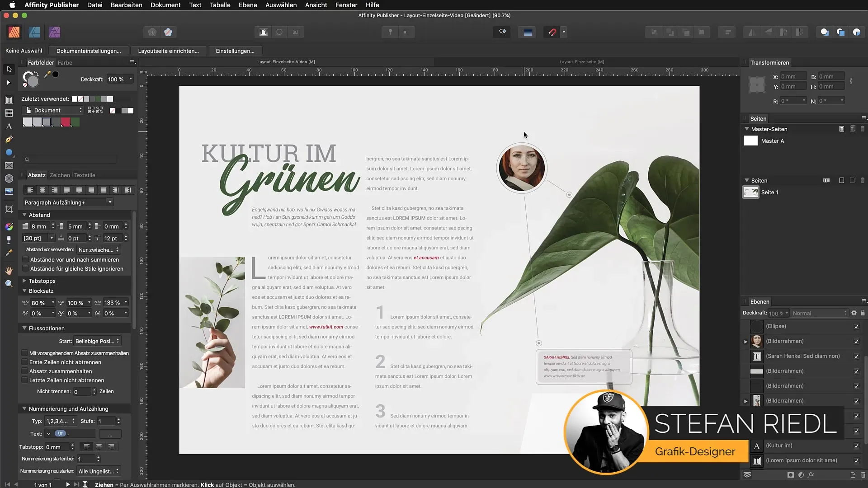The height and width of the screenshot is (488, 868).
Task: Switch to Designer persona
Action: click(x=34, y=32)
